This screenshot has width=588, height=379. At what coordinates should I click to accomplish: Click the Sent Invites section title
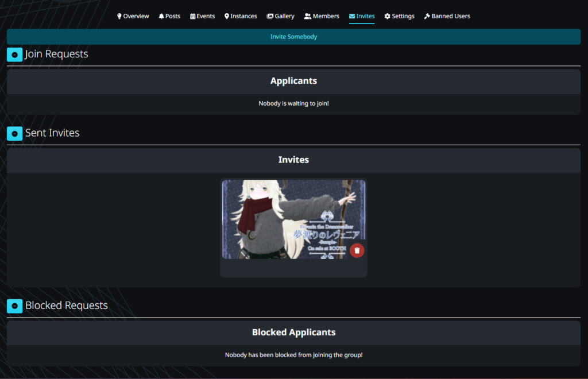click(52, 133)
